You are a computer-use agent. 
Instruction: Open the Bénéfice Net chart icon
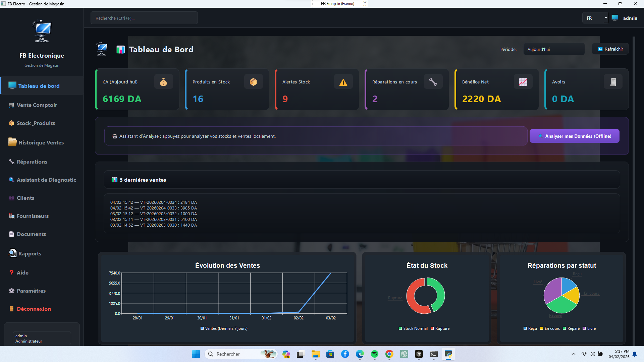[x=523, y=81]
